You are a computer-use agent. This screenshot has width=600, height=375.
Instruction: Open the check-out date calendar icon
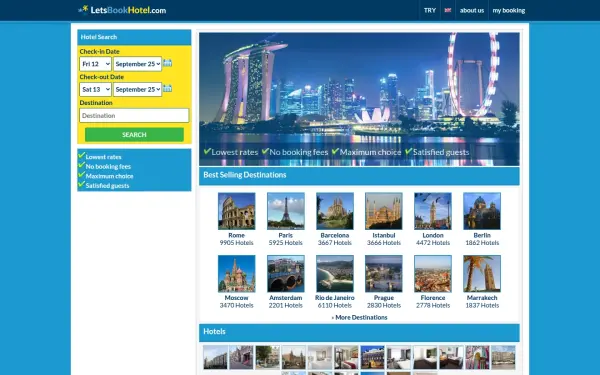167,88
